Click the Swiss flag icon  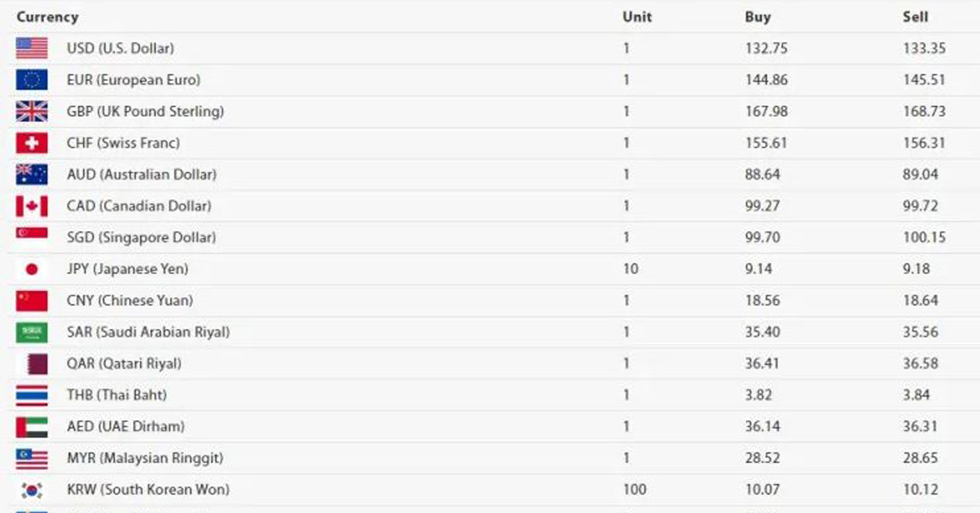[32, 143]
